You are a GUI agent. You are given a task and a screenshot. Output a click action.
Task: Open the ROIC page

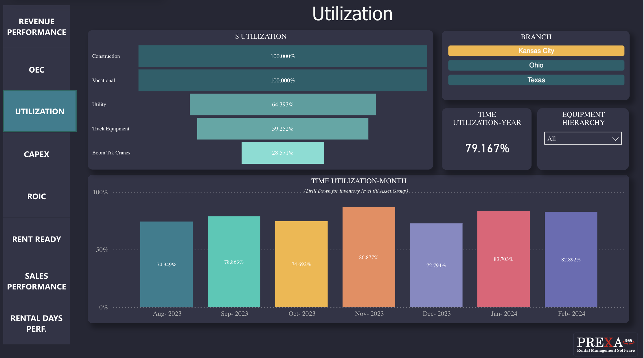(x=36, y=196)
